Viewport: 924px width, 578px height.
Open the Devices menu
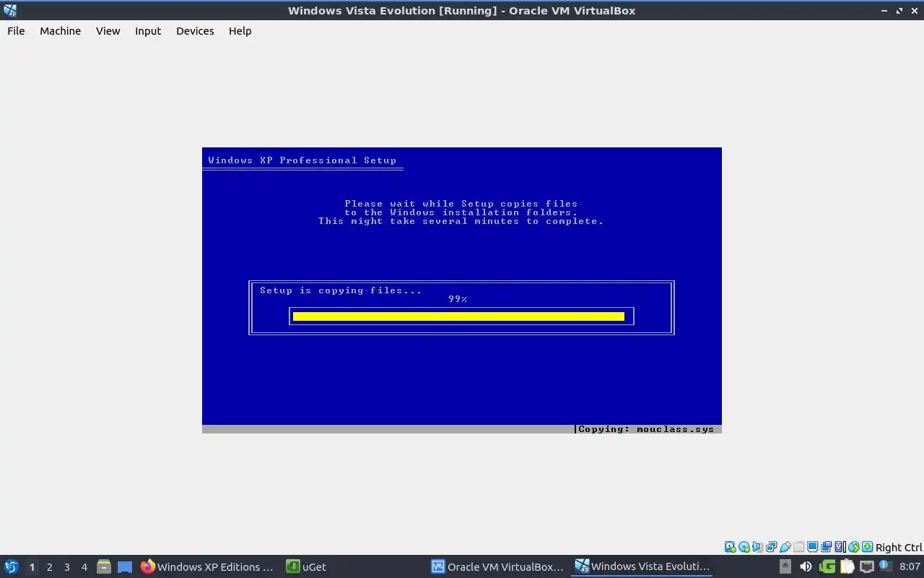click(195, 31)
